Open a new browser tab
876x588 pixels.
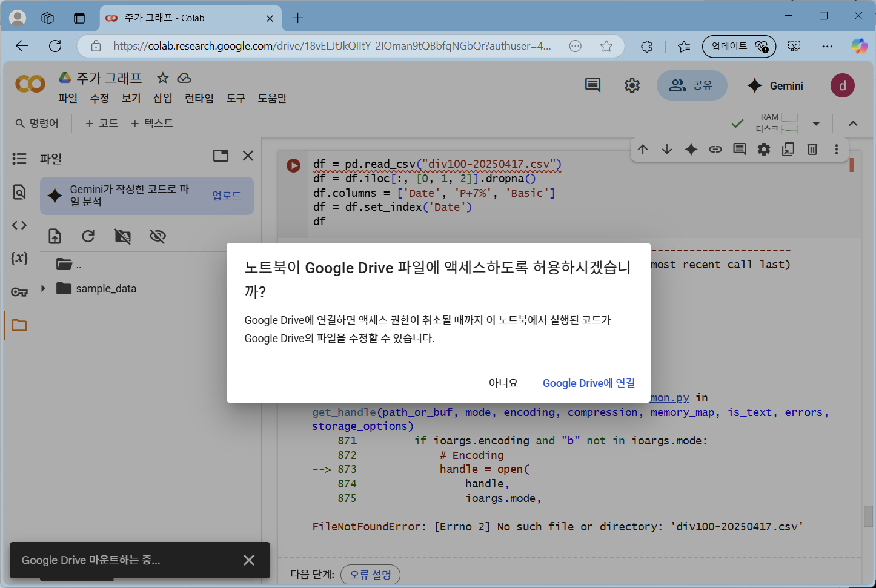click(x=297, y=18)
